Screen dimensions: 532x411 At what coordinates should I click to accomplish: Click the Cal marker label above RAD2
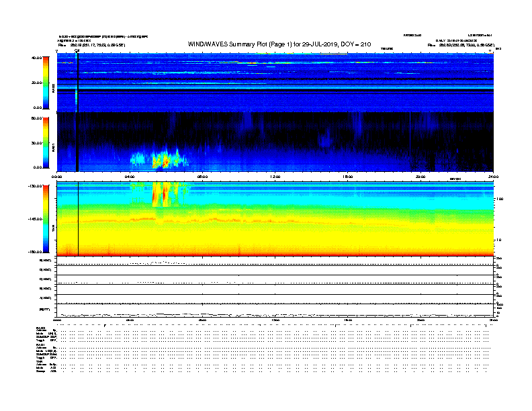point(77,51)
